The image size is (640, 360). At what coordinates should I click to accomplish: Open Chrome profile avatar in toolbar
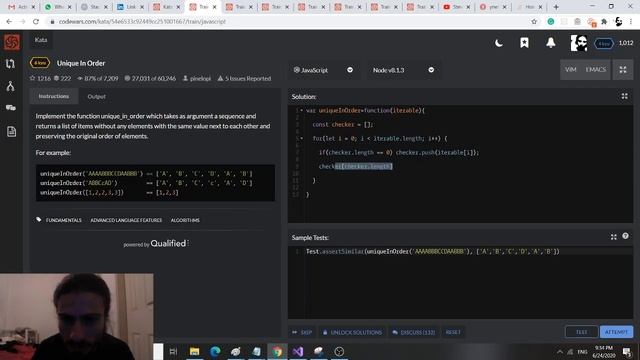(619, 22)
